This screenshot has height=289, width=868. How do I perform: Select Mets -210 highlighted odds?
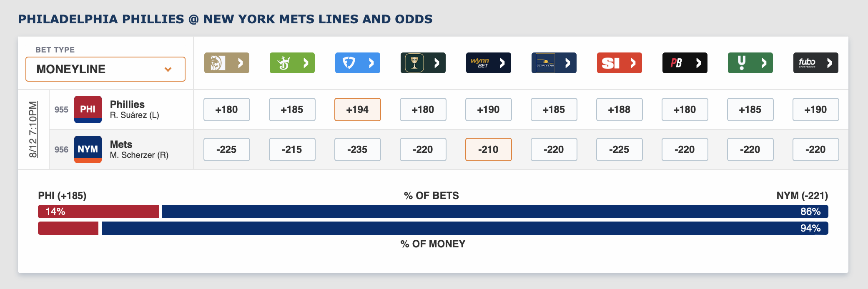[x=488, y=149]
